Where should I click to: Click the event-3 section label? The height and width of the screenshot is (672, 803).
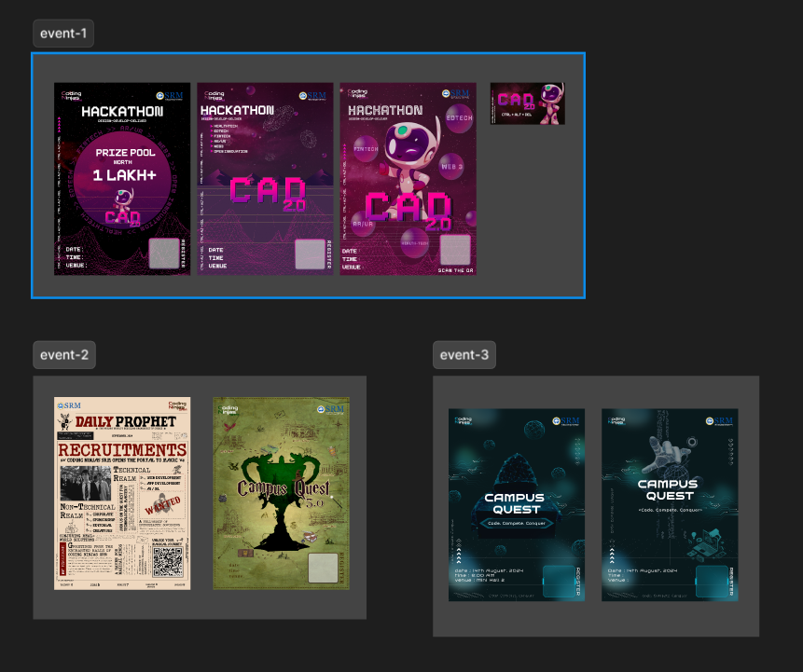pos(464,354)
